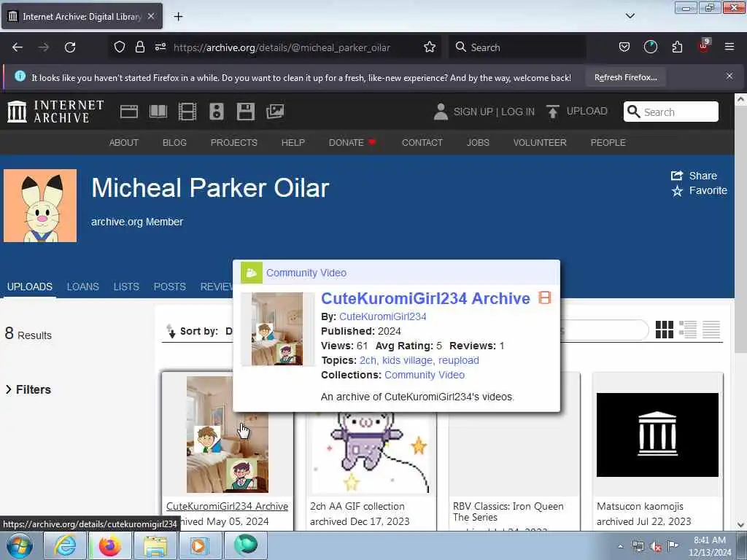747x560 pixels.
Task: Toggle sort direction arrows icon
Action: point(171,331)
